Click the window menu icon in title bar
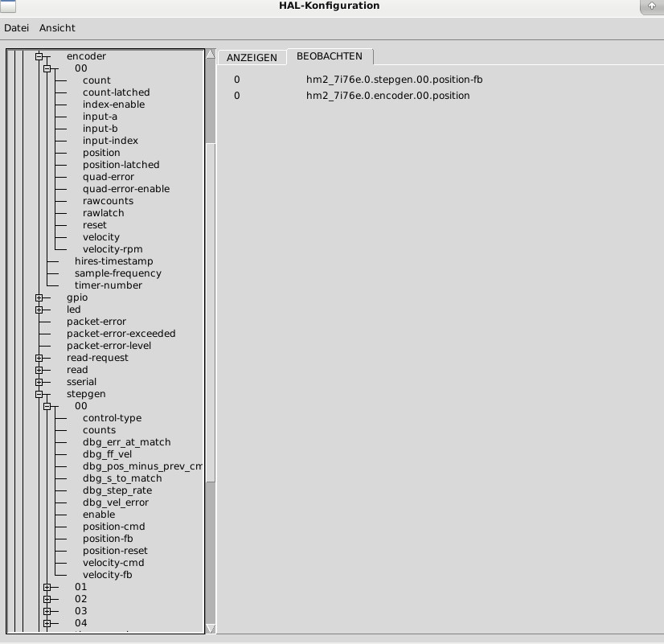664x644 pixels. click(8, 6)
